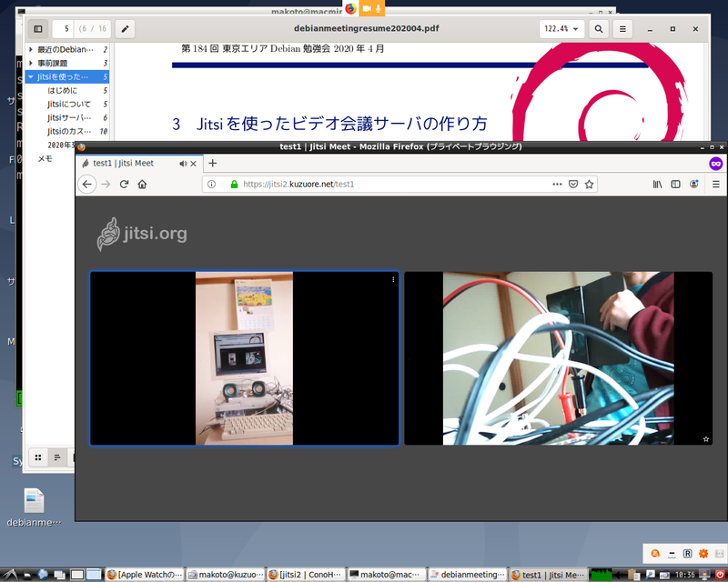Collapse the Jitsiを使った outline entry
This screenshot has width=728, height=582.
coord(31,76)
